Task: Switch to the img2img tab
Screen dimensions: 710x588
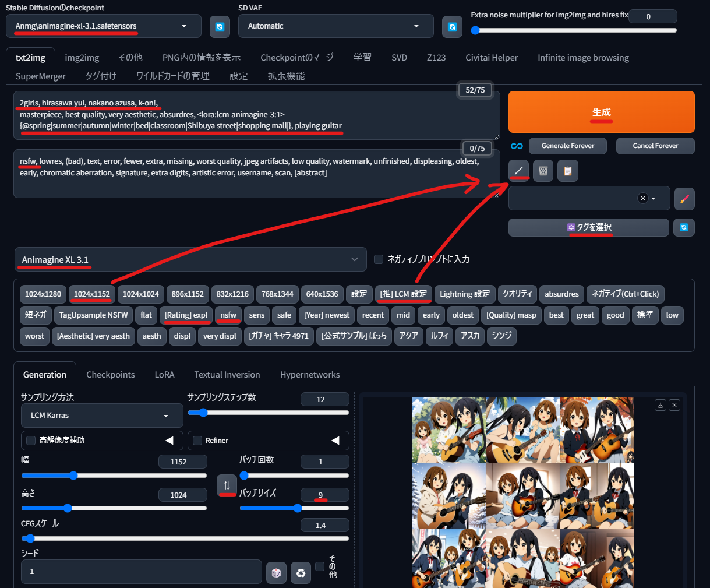Action: (82, 58)
